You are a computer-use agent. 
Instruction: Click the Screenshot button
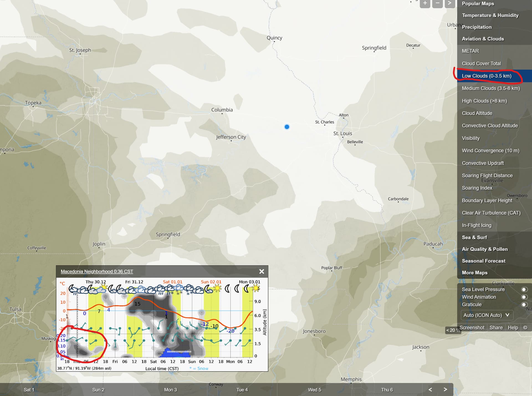(x=472, y=328)
